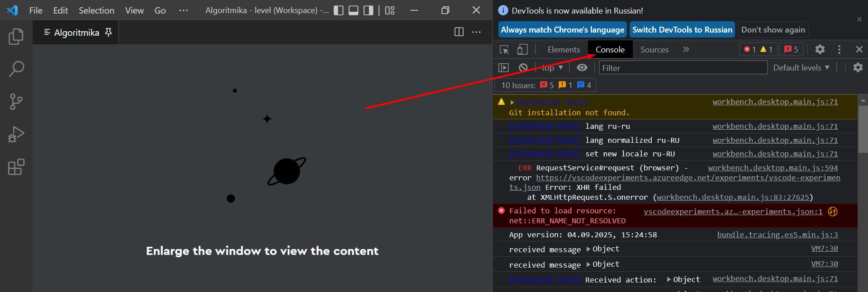
Task: Click the console Filter input field
Action: (x=683, y=68)
